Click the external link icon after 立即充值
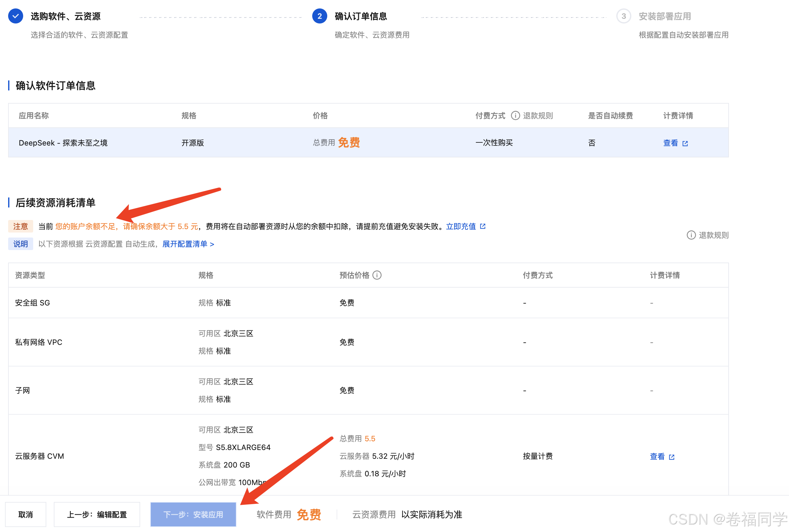The height and width of the screenshot is (532, 789). 483,226
